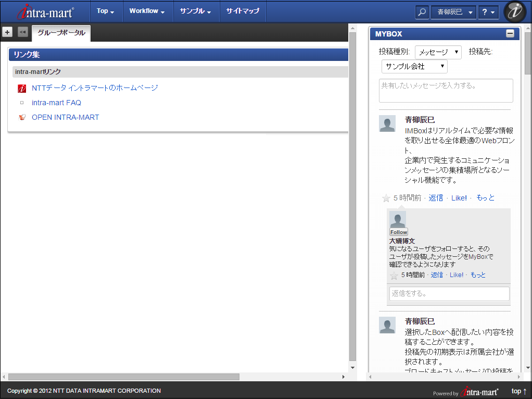Click the red icon beside the NTTデータ link

click(22, 88)
